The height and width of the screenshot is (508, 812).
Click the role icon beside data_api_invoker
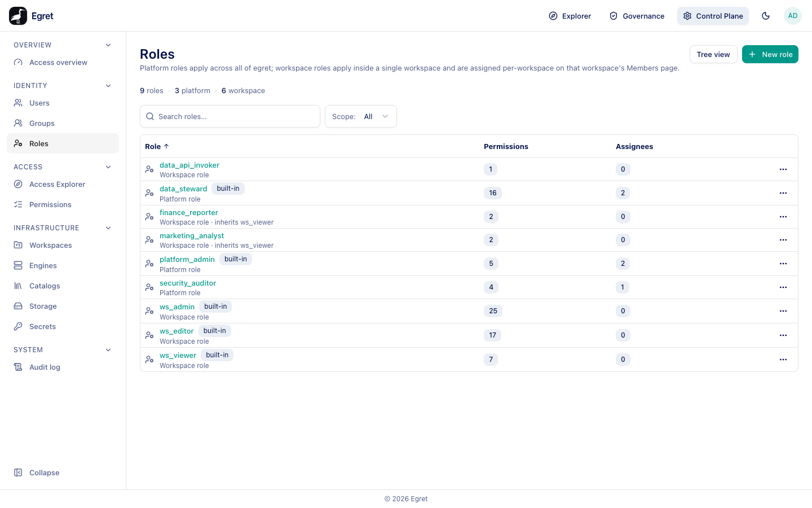point(149,169)
